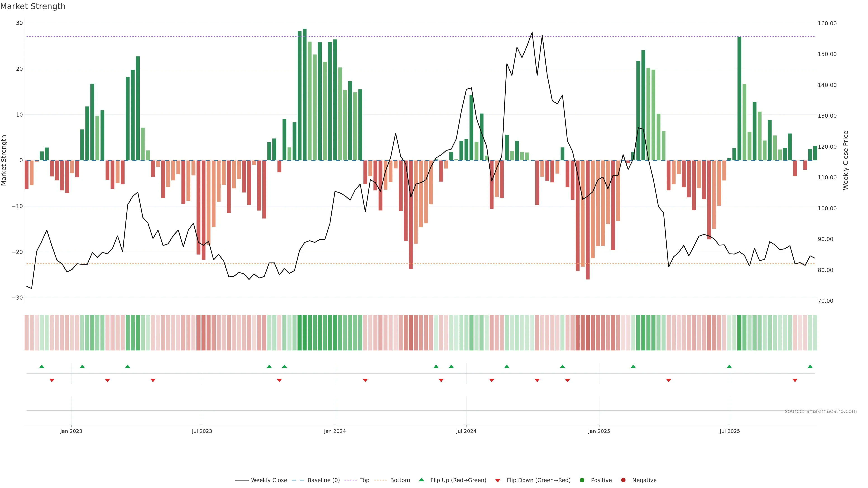Click the first cell of the heatmap strip
This screenshot has height=488, width=868.
click(26, 333)
